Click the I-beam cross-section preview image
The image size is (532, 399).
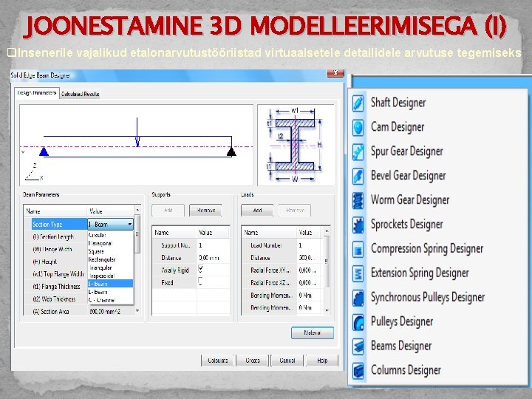click(296, 145)
